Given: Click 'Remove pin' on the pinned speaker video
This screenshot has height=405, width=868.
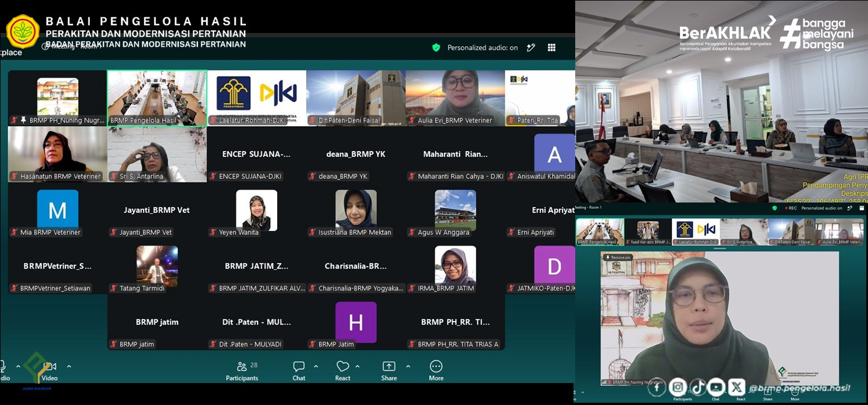Looking at the screenshot, I should click(617, 257).
